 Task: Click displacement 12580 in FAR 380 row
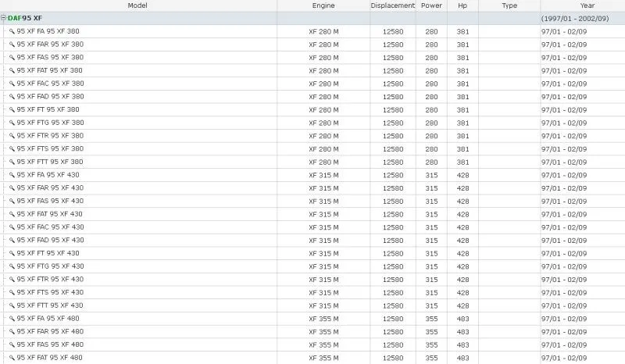point(393,45)
